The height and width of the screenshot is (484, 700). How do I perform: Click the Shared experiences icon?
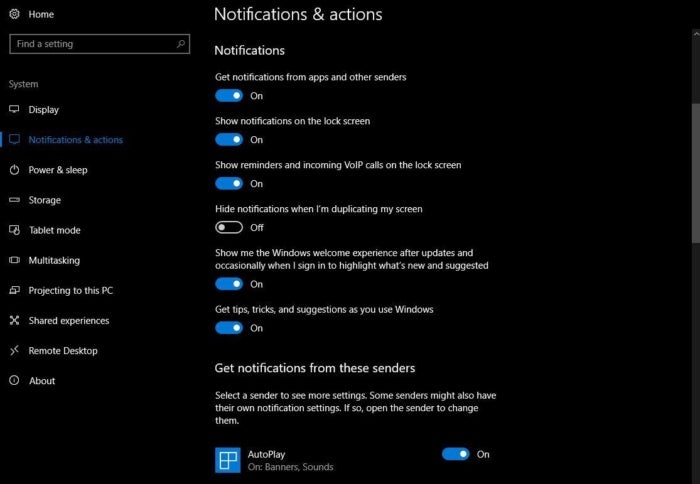(14, 320)
